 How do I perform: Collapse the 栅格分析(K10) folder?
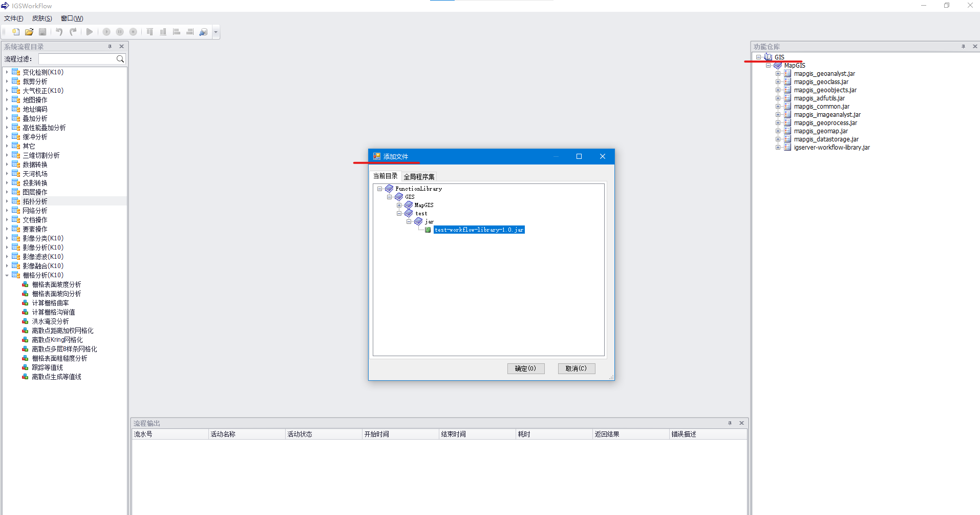pyautogui.click(x=7, y=275)
